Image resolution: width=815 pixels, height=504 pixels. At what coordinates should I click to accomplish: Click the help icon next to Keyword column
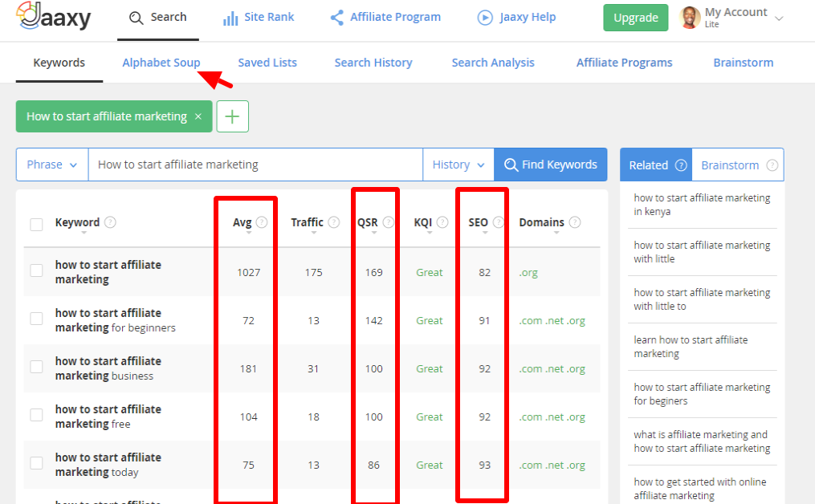(110, 222)
